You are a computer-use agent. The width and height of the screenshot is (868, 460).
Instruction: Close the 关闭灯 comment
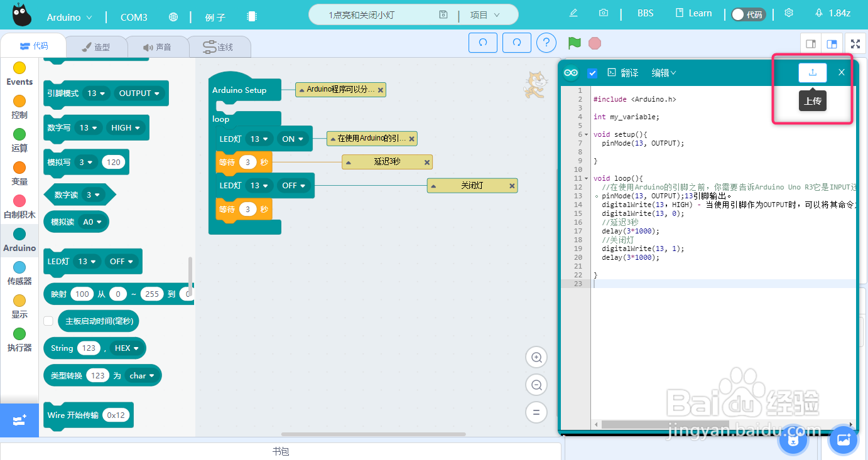[x=513, y=186]
